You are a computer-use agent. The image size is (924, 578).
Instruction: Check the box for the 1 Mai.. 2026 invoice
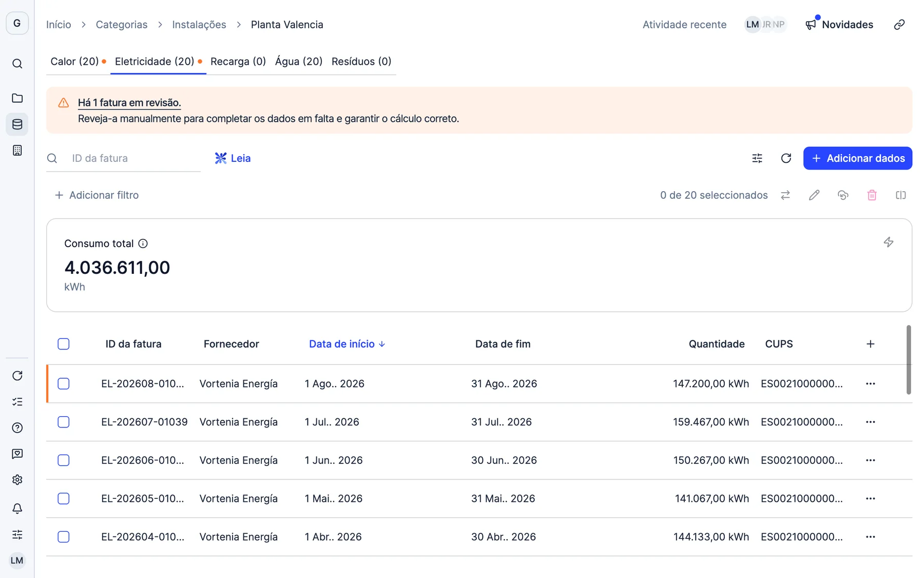[x=64, y=498]
